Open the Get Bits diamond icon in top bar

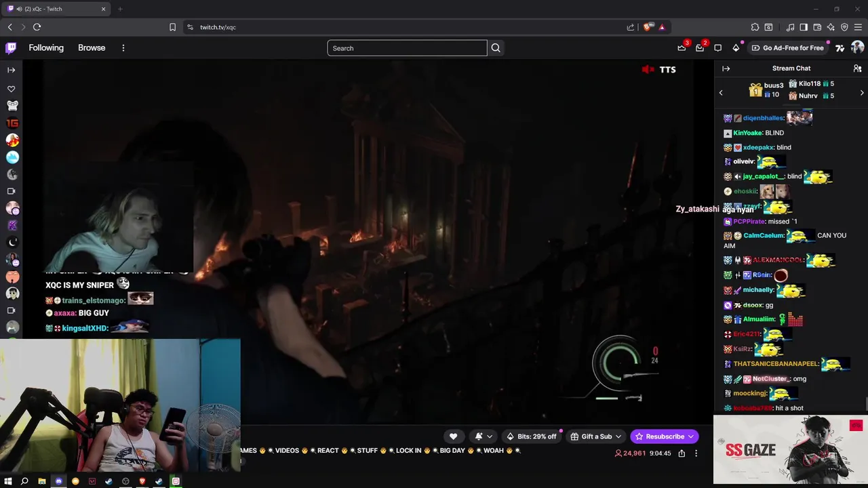(736, 48)
